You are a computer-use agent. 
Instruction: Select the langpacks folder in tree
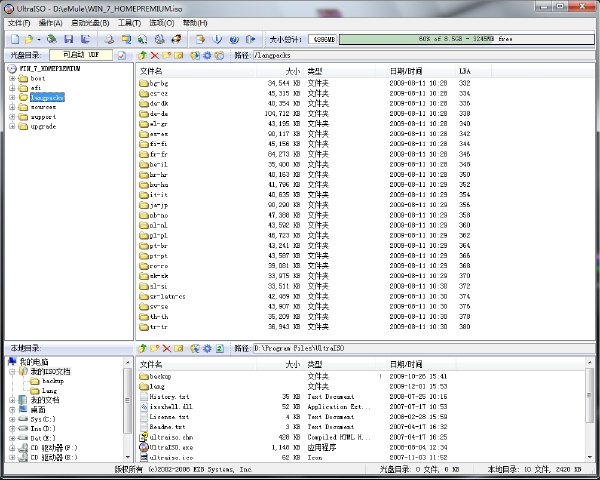[47, 98]
